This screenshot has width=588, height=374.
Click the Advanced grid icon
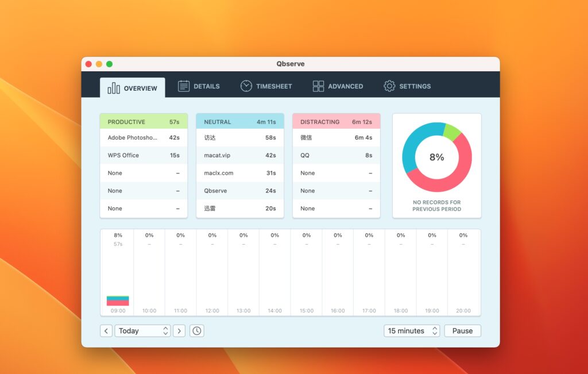(318, 86)
